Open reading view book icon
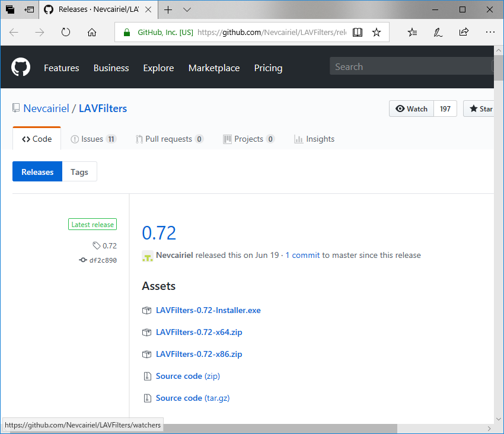Image resolution: width=504 pixels, height=434 pixels. click(x=358, y=32)
